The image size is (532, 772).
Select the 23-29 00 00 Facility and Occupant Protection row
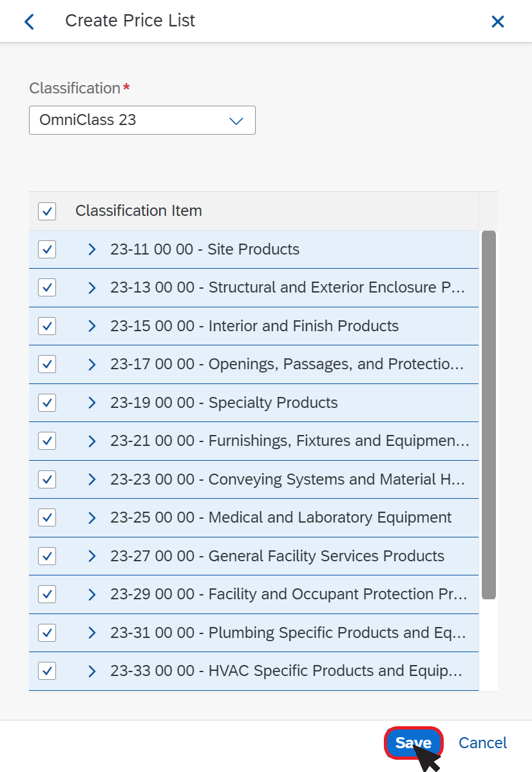(254, 594)
